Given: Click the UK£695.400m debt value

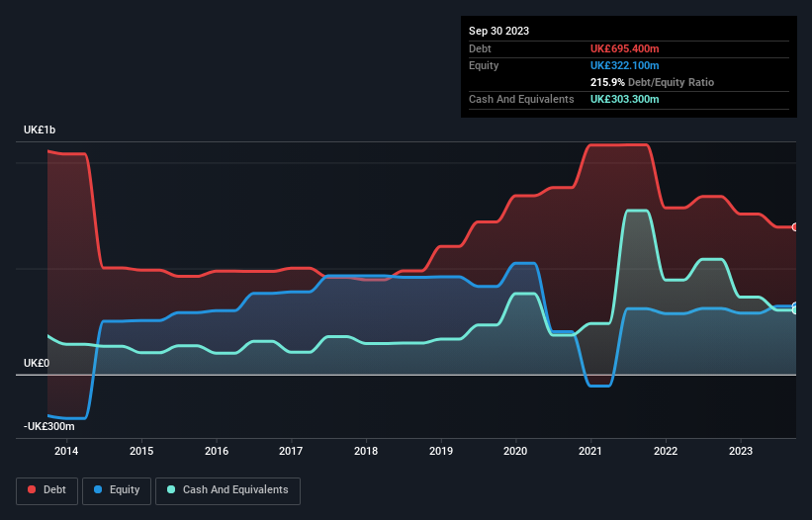Looking at the screenshot, I should [x=624, y=48].
